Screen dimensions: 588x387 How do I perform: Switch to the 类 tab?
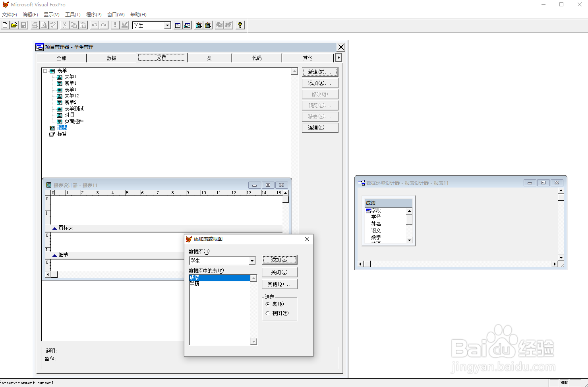tap(209, 58)
